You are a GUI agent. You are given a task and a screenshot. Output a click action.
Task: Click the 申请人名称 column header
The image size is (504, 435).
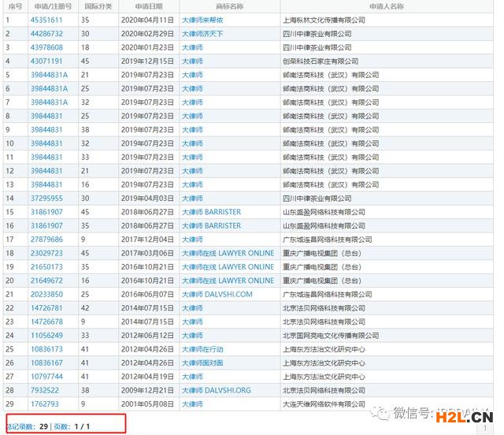(x=387, y=6)
